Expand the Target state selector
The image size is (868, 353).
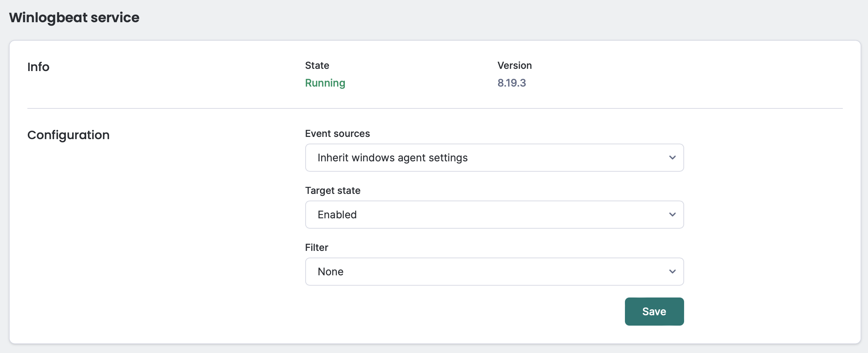pos(494,214)
